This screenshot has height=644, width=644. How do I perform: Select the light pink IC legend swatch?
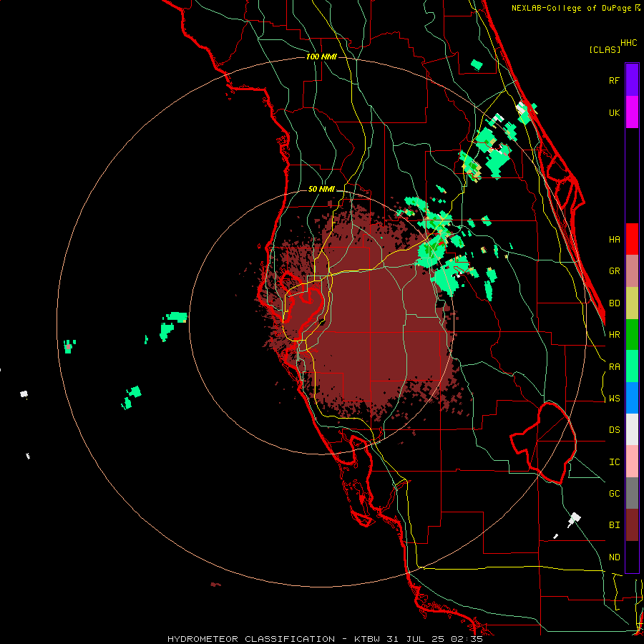(x=632, y=462)
